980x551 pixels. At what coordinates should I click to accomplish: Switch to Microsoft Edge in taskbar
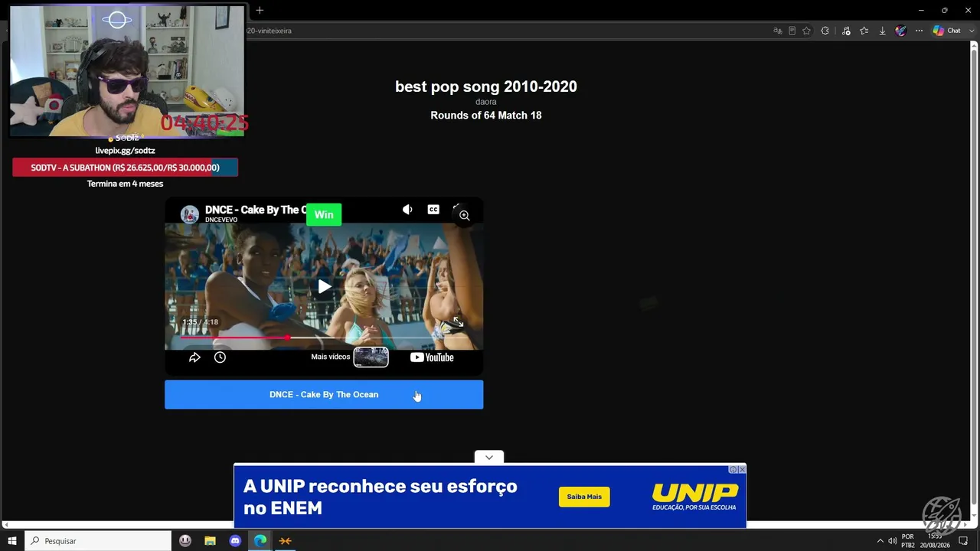tap(260, 541)
